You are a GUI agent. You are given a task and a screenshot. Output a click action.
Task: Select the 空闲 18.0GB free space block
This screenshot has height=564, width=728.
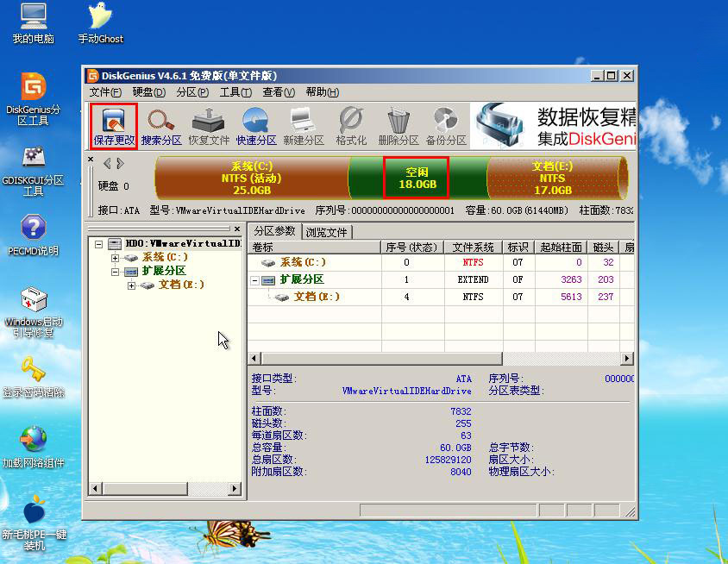coord(417,179)
